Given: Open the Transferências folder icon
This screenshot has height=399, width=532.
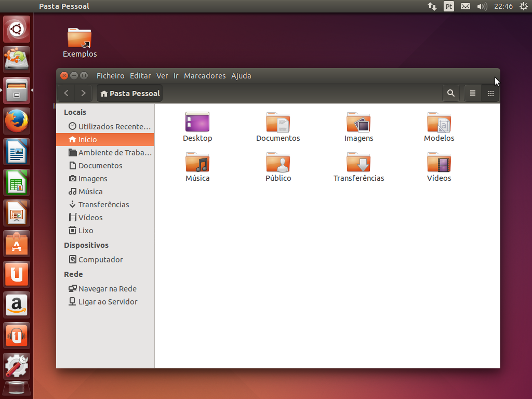Looking at the screenshot, I should point(358,163).
